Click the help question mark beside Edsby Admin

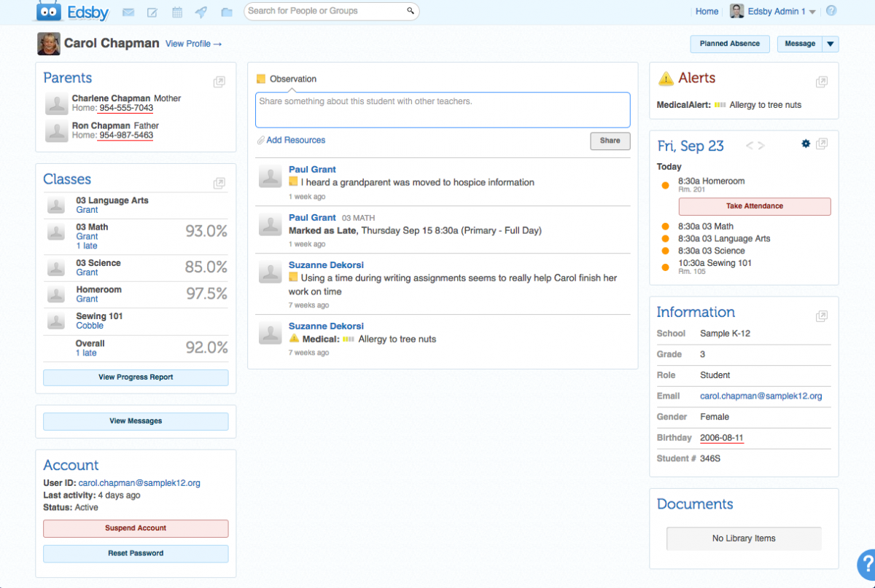pos(831,11)
